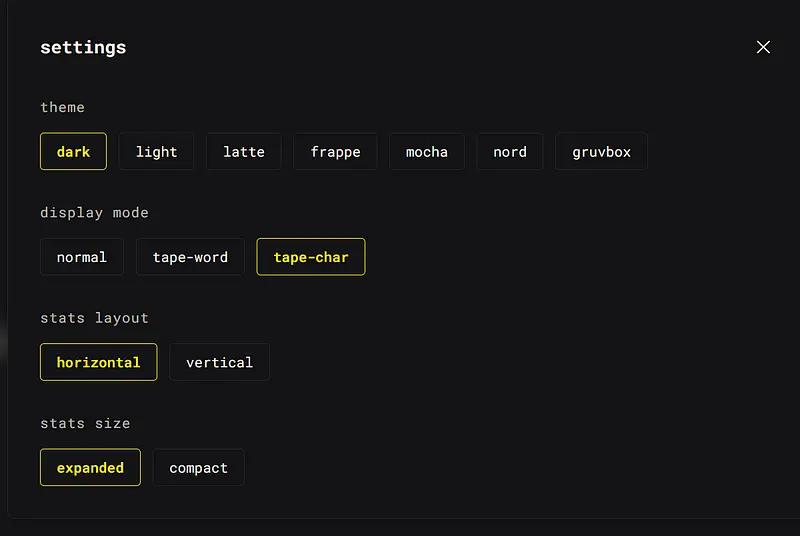Apply the frappe theme
The width and height of the screenshot is (800, 536).
[x=335, y=152]
